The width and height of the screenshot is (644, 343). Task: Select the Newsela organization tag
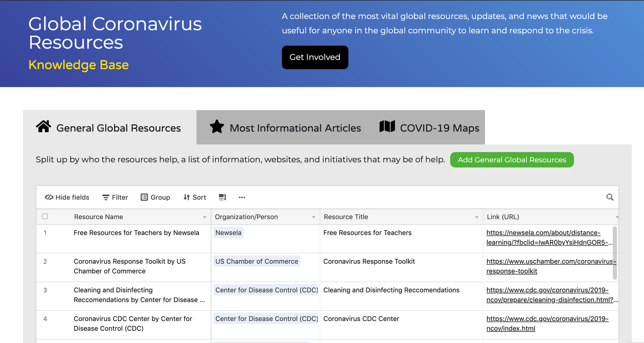228,233
